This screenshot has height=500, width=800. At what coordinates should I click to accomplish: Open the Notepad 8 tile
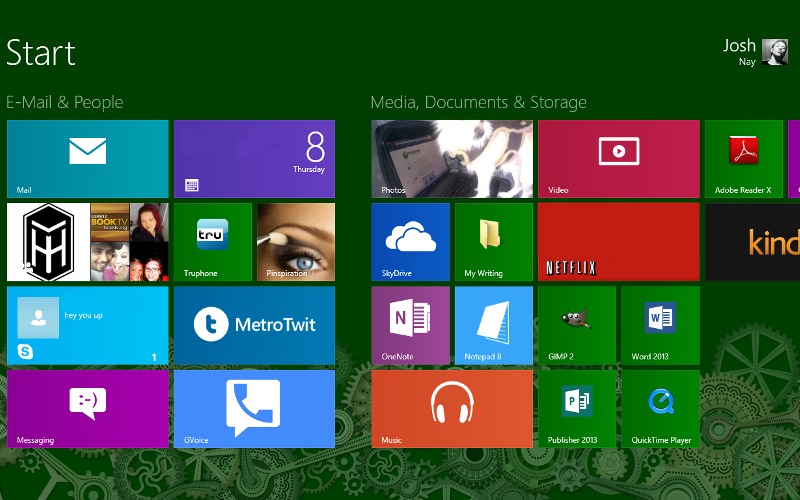(494, 326)
